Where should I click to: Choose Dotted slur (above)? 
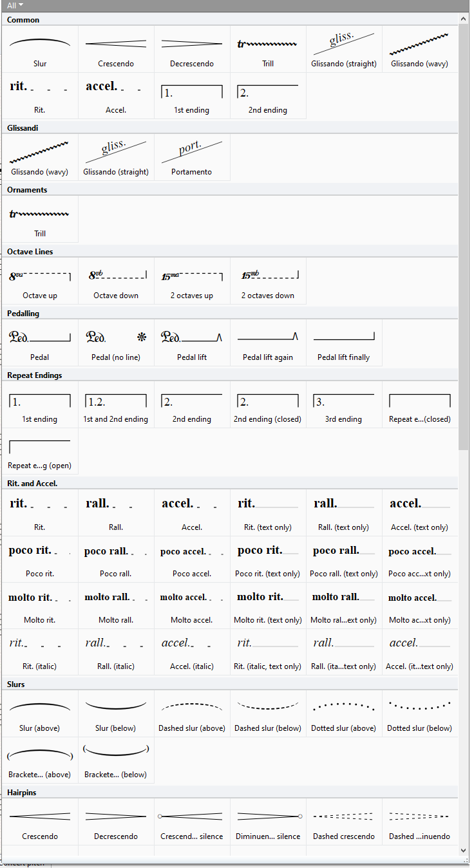coord(344,713)
